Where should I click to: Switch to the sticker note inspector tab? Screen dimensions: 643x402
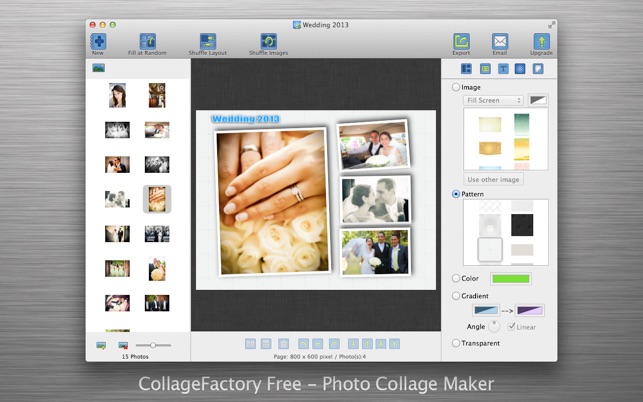(538, 69)
